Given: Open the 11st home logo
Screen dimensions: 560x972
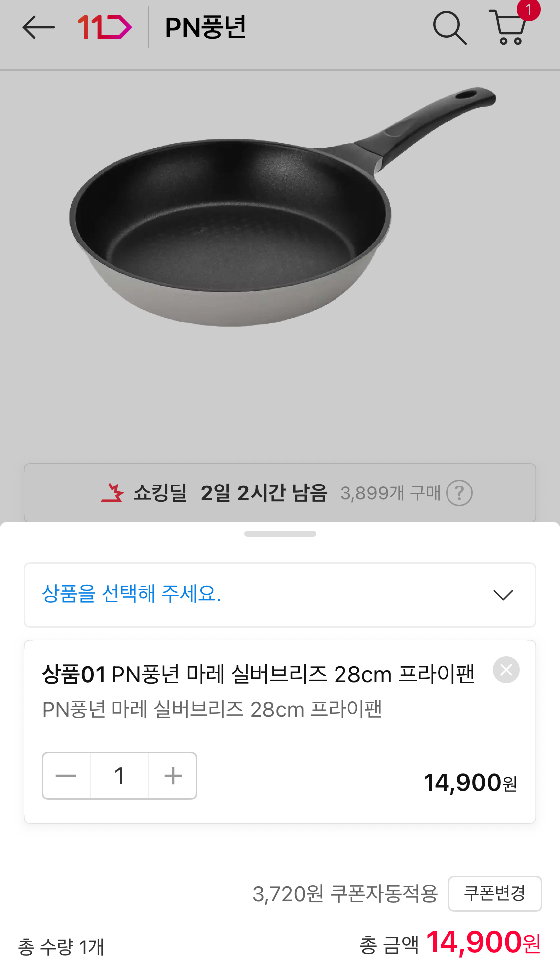Looking at the screenshot, I should 105,27.
